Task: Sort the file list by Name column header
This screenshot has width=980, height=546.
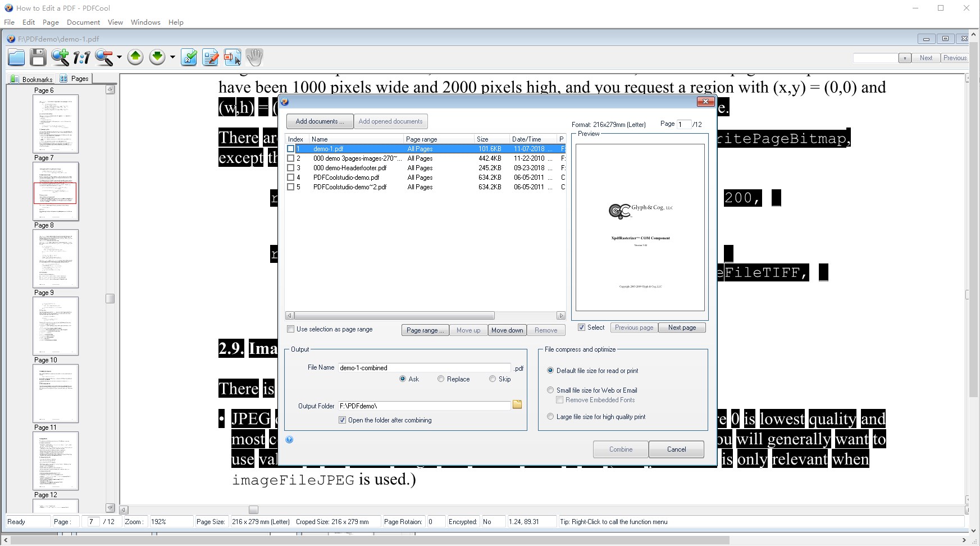Action: coord(356,139)
